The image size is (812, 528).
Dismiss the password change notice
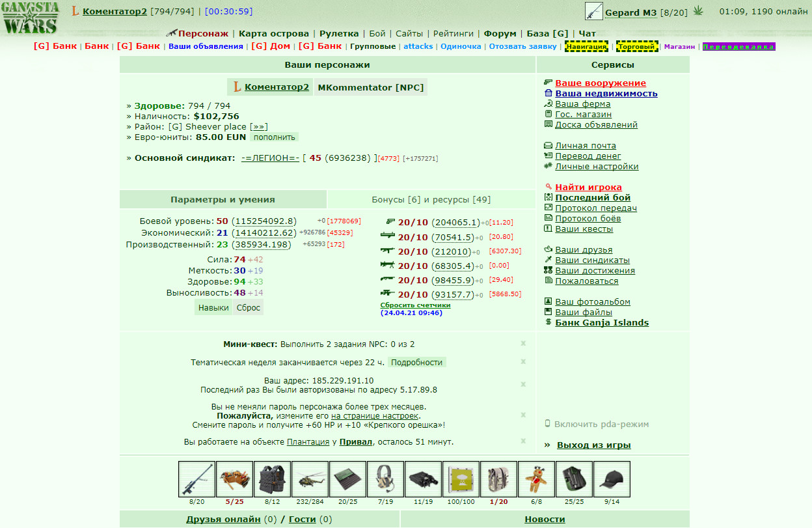coord(523,415)
